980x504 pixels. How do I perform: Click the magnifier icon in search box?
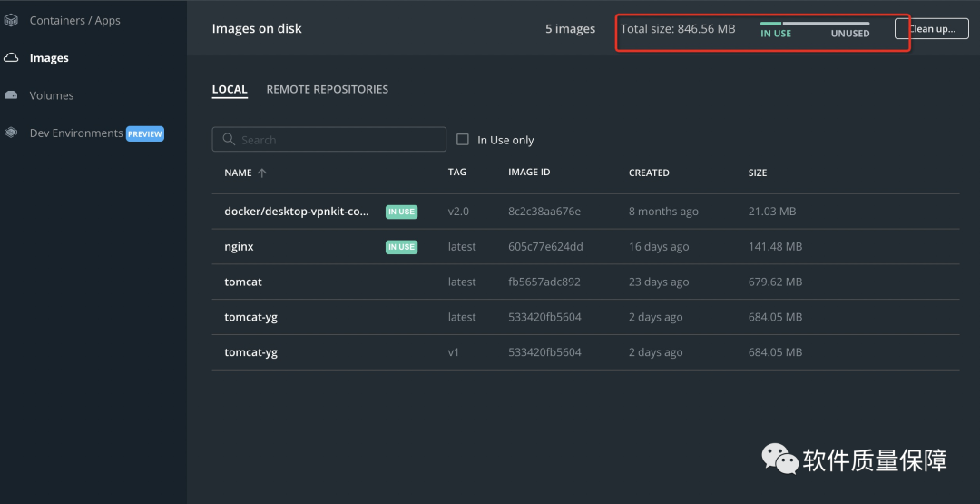click(229, 140)
